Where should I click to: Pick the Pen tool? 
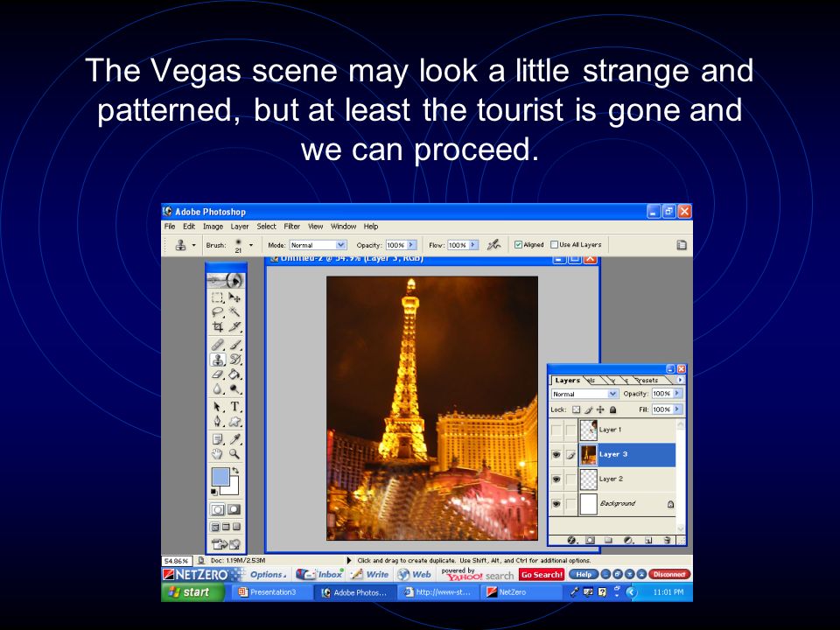click(x=218, y=422)
